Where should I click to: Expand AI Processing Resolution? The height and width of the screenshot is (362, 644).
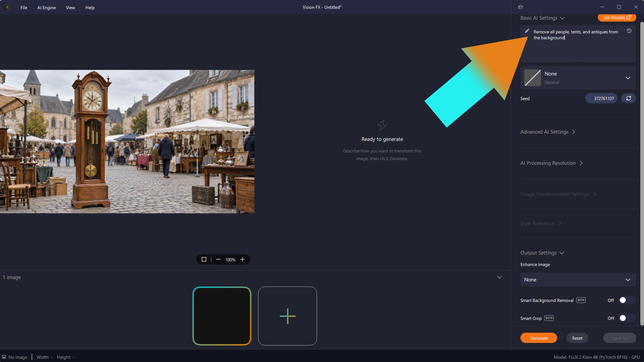tap(552, 163)
